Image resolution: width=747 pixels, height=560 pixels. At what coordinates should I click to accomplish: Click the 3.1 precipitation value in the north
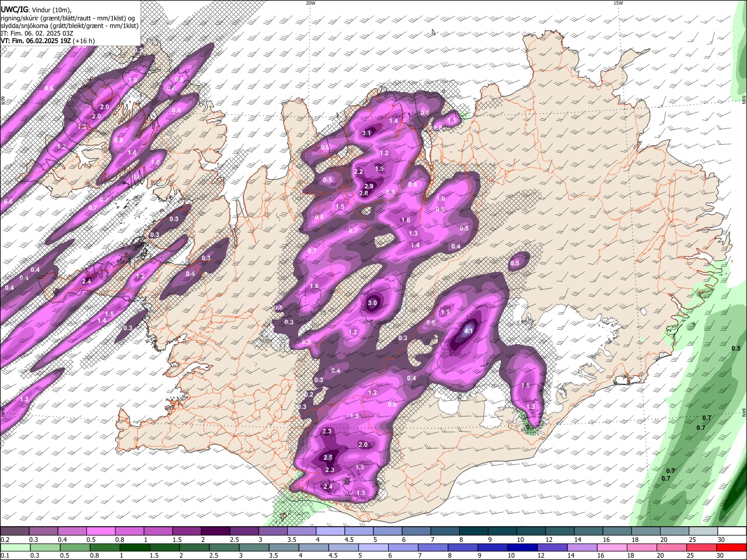(366, 133)
